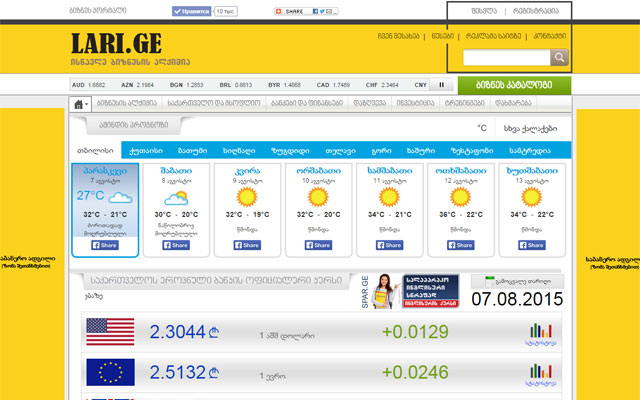Click the US flag icon
This screenshot has width=640, height=400.
pyautogui.click(x=110, y=331)
